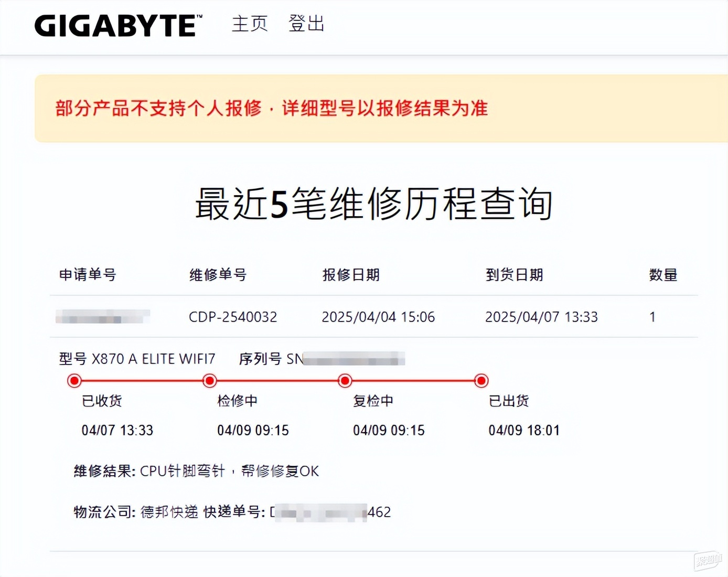
Task: Click timestamp 04/07 13:33
Action: 117,431
